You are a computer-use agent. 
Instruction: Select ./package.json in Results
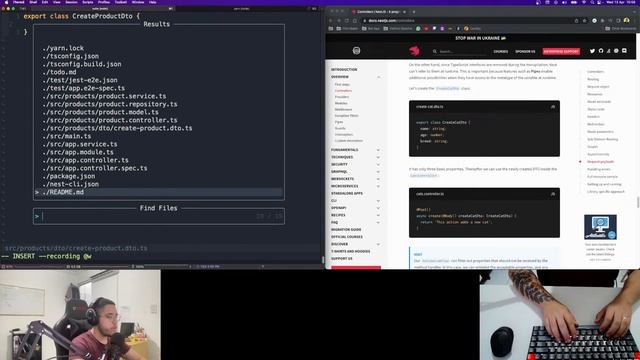pos(69,176)
